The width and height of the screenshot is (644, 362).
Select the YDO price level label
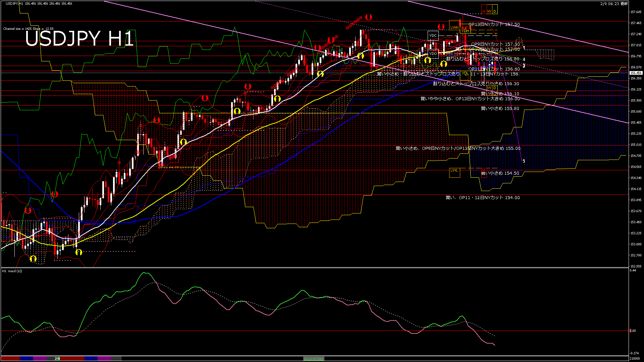pyautogui.click(x=433, y=54)
